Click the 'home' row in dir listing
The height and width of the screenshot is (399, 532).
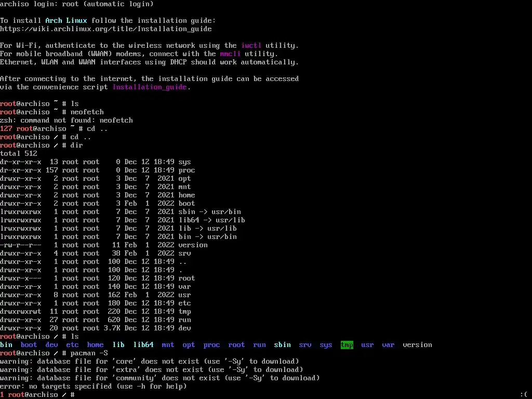pyautogui.click(x=98, y=195)
